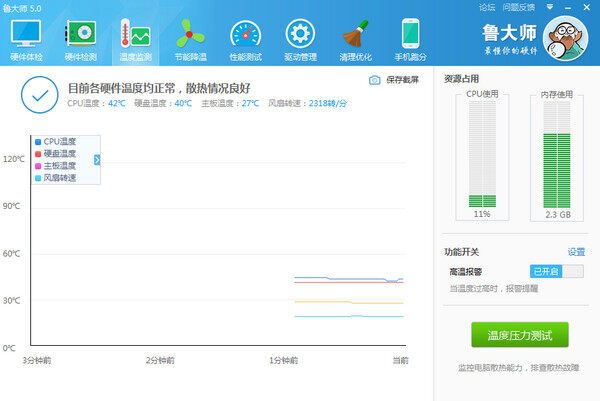Click the cyan 风扇转速 legend swatch

coord(38,178)
